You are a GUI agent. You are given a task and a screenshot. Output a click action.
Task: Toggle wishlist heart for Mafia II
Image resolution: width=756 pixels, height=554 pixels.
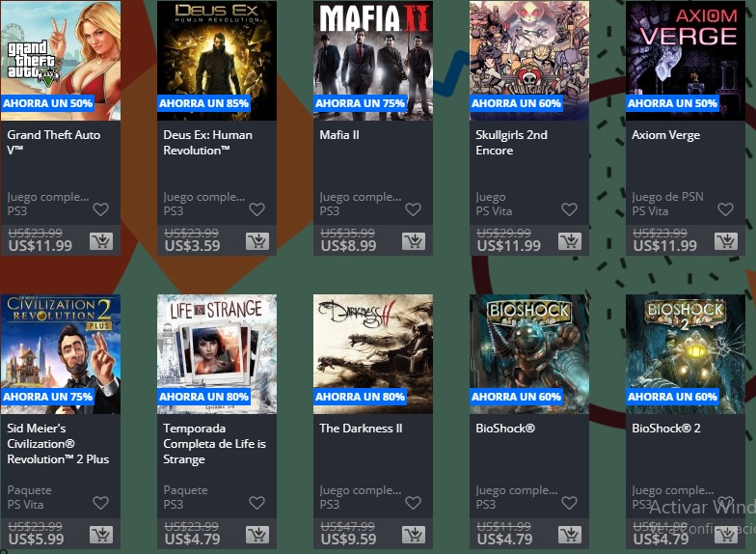pyautogui.click(x=413, y=209)
